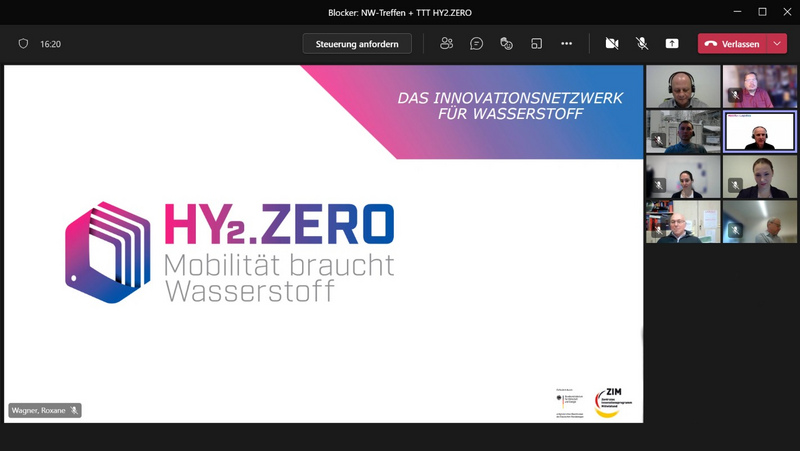Viewport: 800px width, 451px height.
Task: Open more actions ellipsis menu
Action: pos(566,44)
